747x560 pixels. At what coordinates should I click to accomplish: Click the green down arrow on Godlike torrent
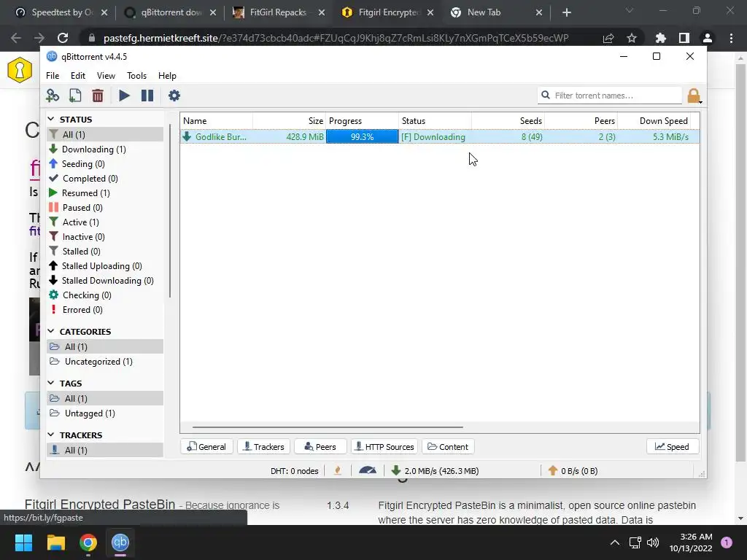point(187,136)
